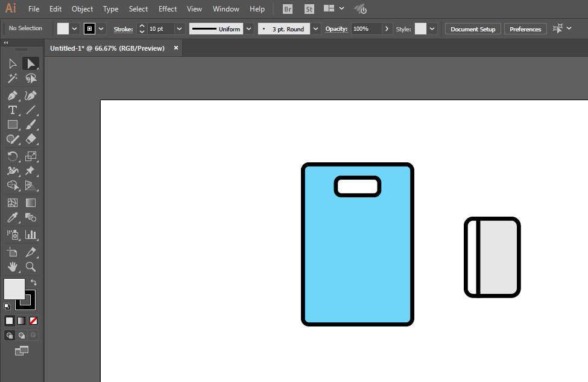Switch to Draw Behind mode
The height and width of the screenshot is (382, 588).
[22, 335]
